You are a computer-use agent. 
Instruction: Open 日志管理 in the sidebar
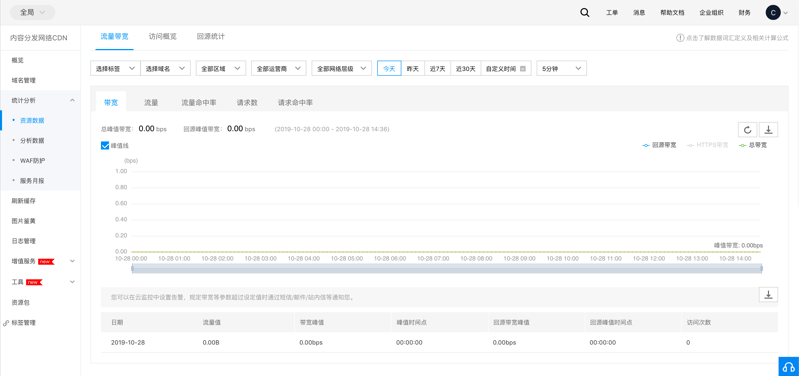(x=40, y=241)
